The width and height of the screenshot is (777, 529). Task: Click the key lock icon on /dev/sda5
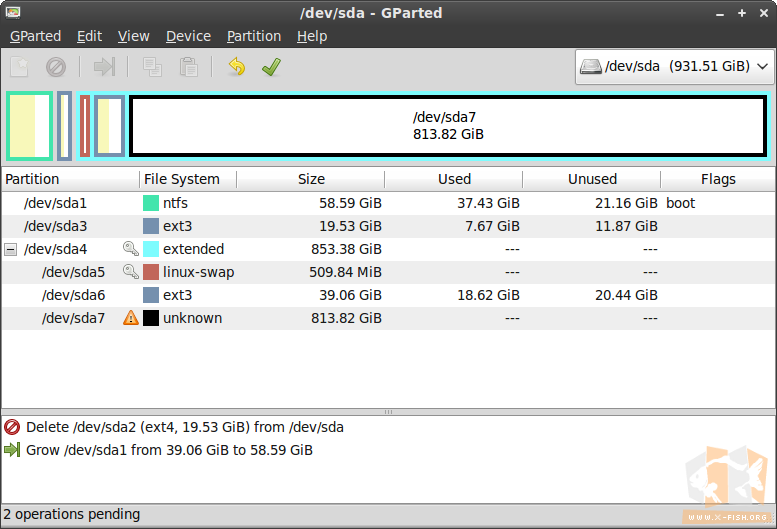click(131, 272)
